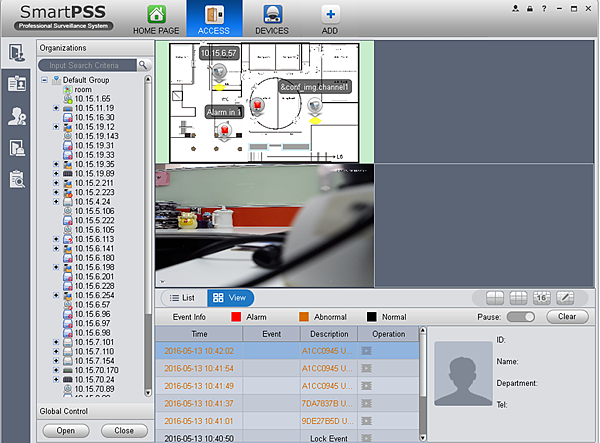Click organization tree scrollbar down arrow

tap(148, 393)
